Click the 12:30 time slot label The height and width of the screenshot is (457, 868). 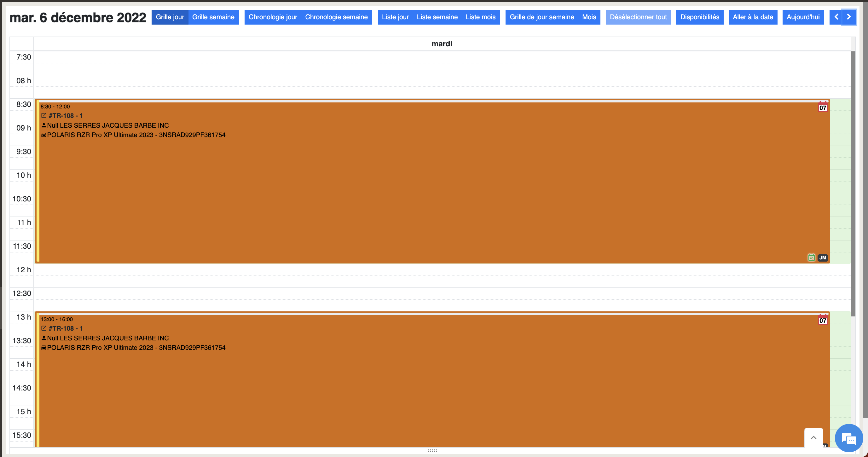click(22, 293)
